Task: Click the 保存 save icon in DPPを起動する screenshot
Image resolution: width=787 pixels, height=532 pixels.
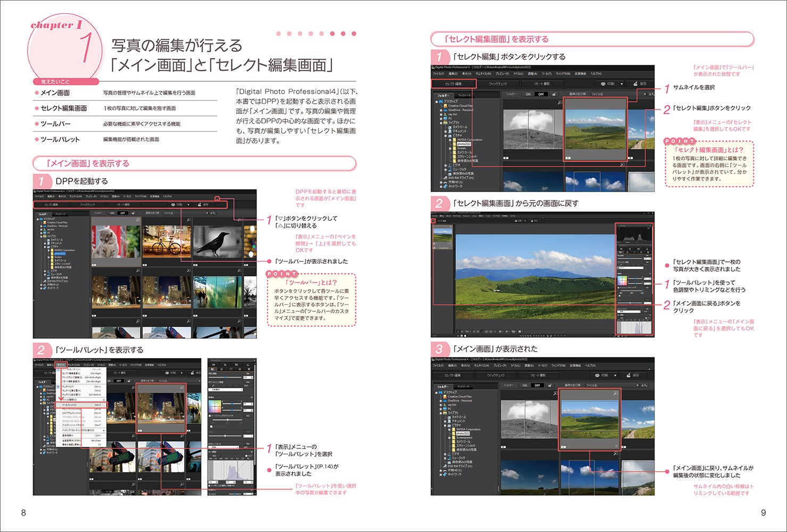Action: 200,204
